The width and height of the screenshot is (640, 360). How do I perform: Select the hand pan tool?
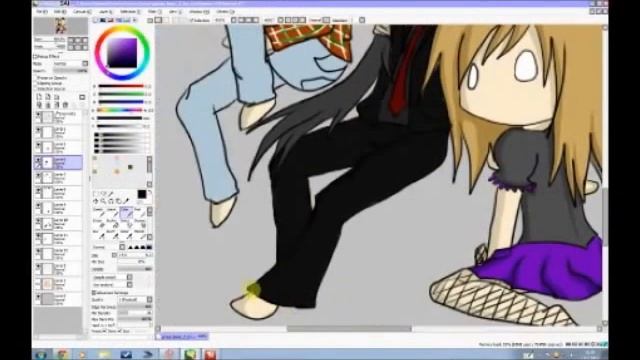(x=118, y=201)
